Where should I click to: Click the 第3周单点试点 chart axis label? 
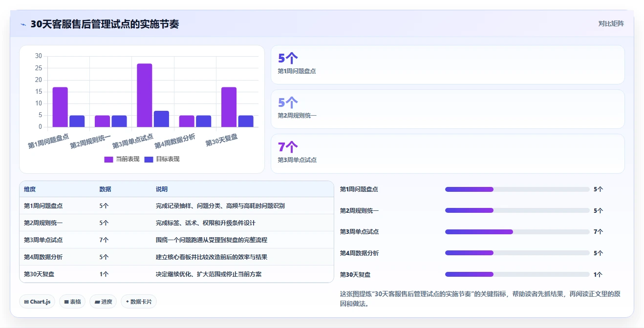click(x=132, y=141)
